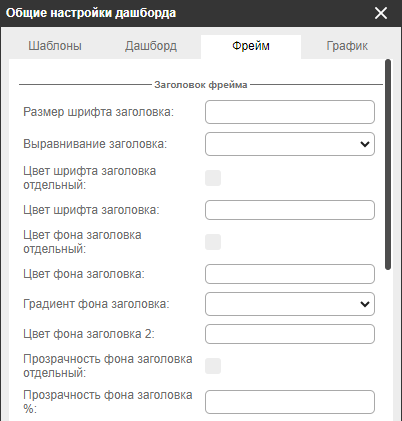Click the Цвет фона заголовка 2 field
402x421 pixels.
point(290,334)
